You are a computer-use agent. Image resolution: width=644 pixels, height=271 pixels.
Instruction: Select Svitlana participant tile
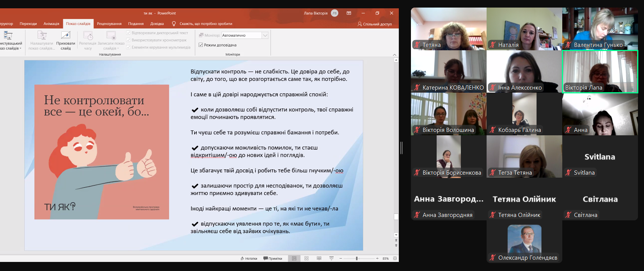(x=600, y=156)
